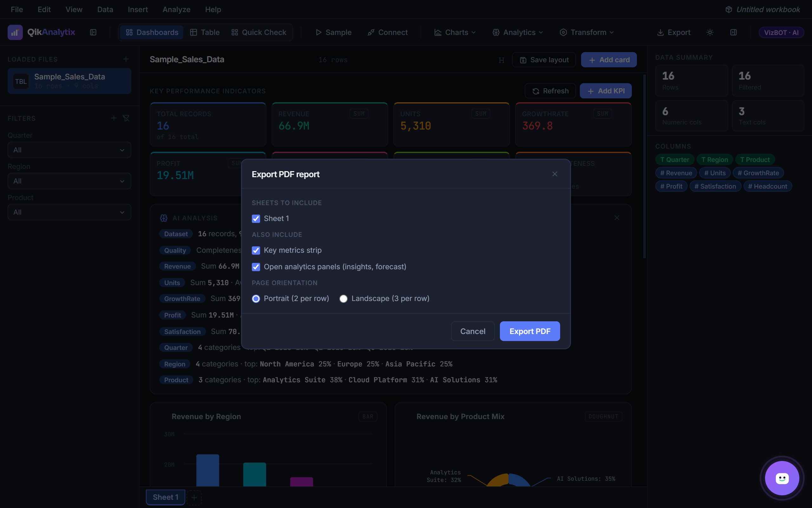Click the Total Records KPI card

[208, 125]
